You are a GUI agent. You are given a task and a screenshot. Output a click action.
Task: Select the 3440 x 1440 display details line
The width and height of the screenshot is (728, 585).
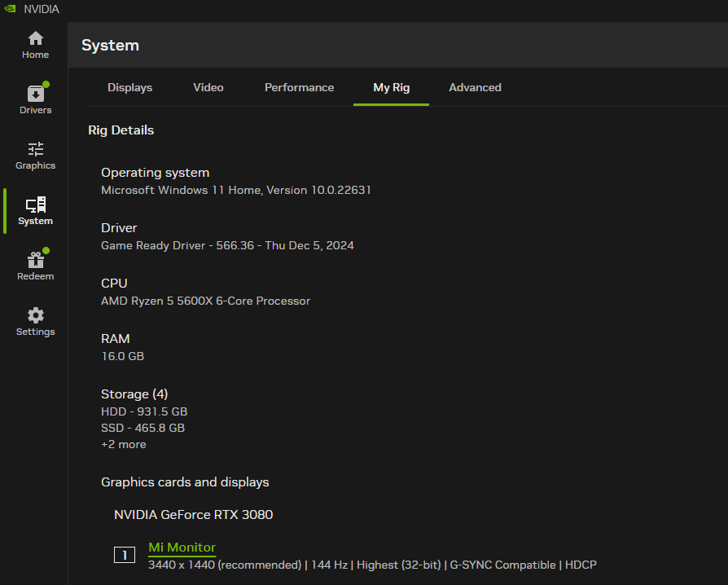(372, 565)
